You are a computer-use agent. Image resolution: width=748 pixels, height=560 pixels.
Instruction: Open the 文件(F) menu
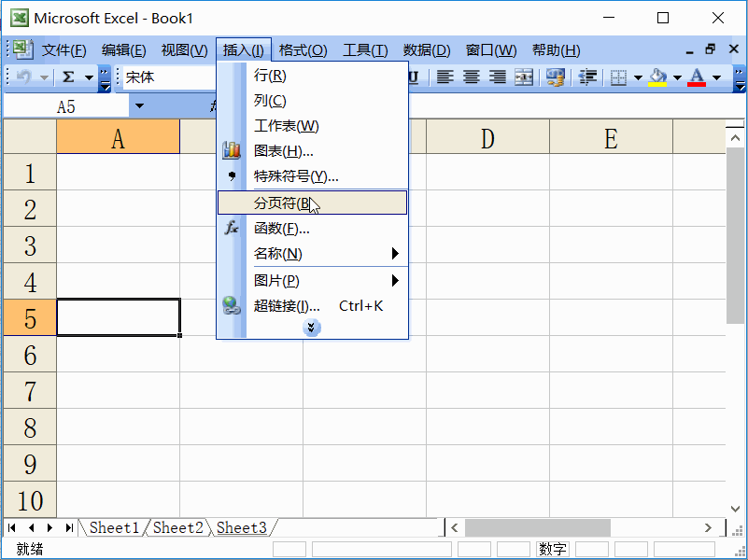64,50
